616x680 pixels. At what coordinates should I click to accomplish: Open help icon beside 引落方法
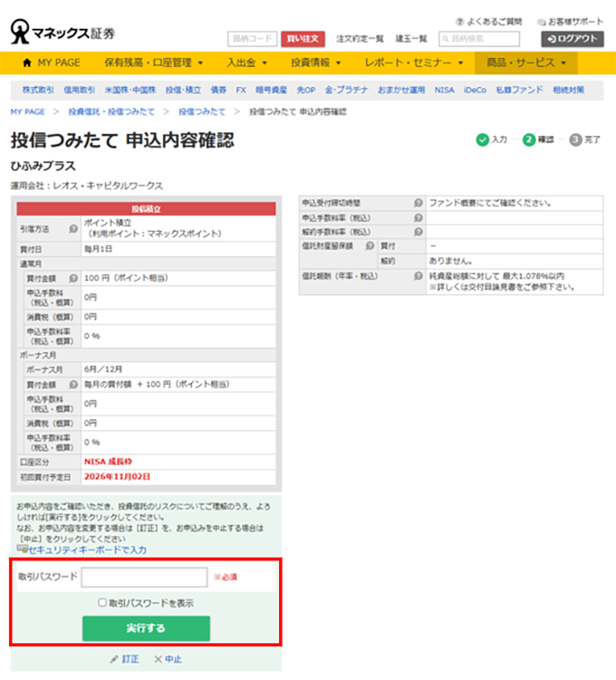[73, 228]
